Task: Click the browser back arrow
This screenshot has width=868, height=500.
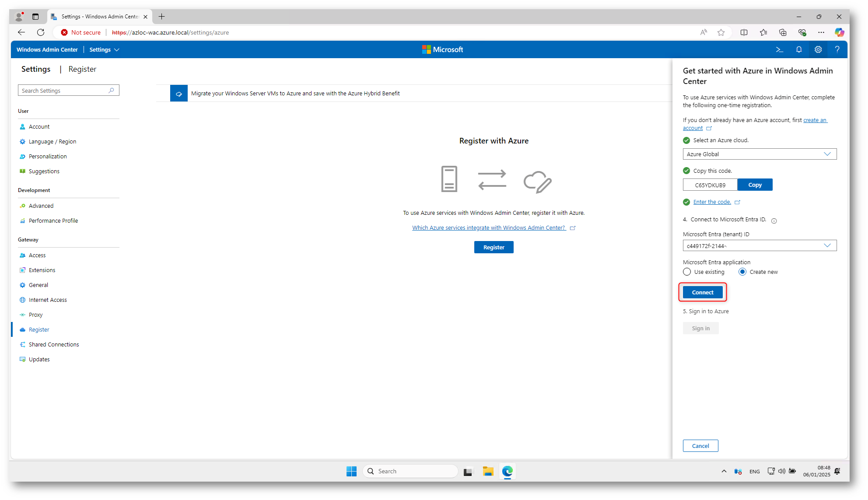Action: tap(21, 32)
